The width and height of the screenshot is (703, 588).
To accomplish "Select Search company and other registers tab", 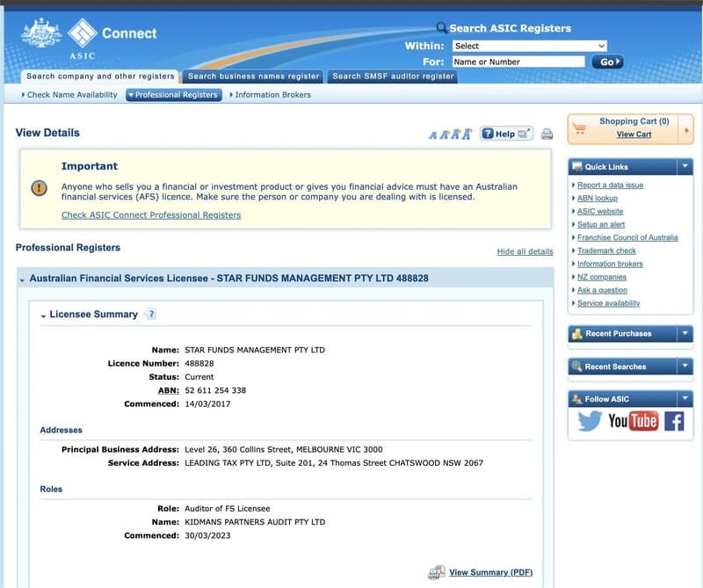I will [100, 76].
